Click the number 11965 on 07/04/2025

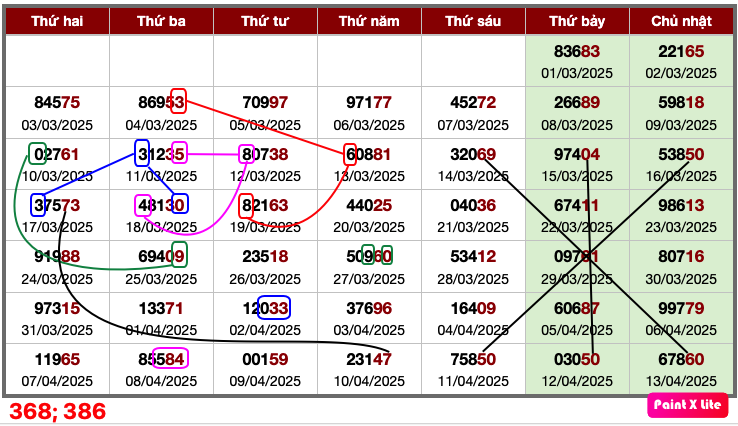click(57, 358)
